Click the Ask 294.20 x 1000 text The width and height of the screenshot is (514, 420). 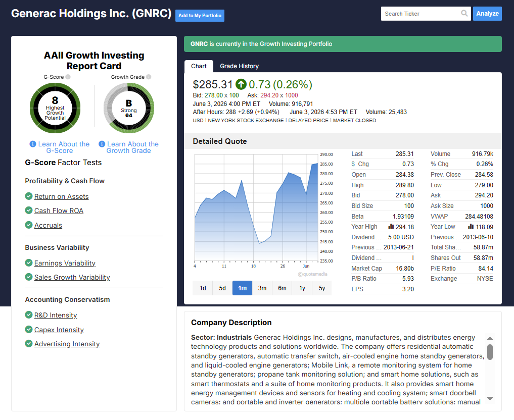click(273, 95)
